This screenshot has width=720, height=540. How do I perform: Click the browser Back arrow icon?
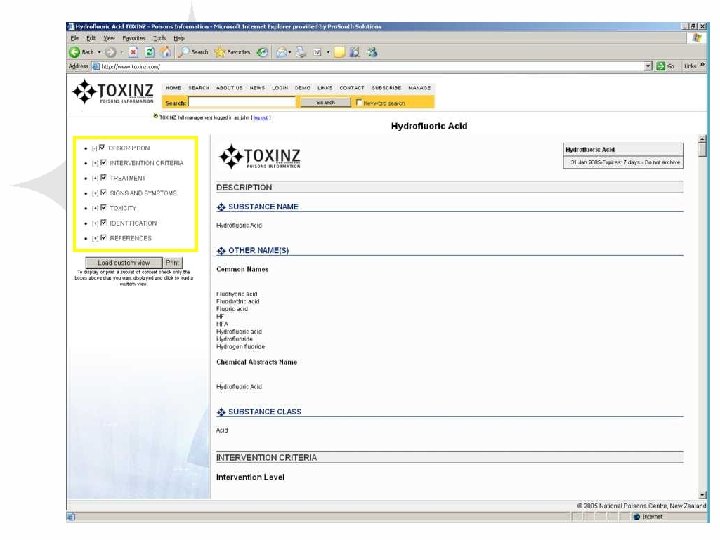click(74, 52)
